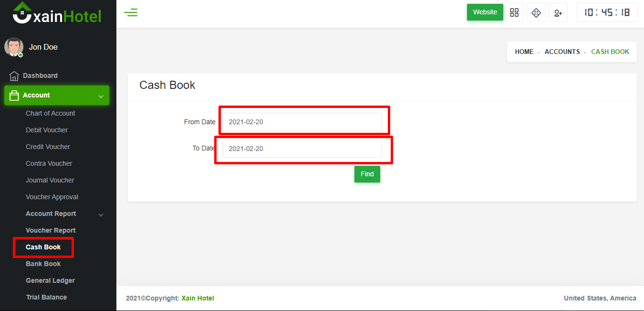Open the Chart of Account page
This screenshot has height=311, width=644.
(x=51, y=113)
